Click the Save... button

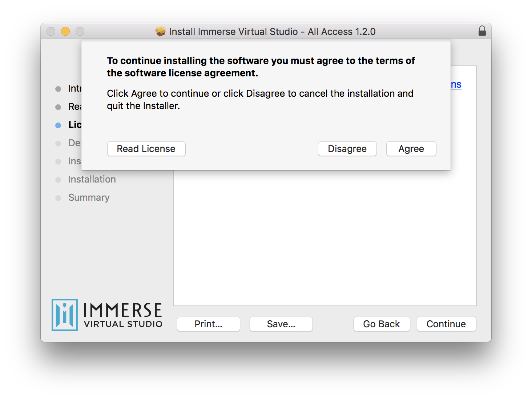[x=281, y=324]
